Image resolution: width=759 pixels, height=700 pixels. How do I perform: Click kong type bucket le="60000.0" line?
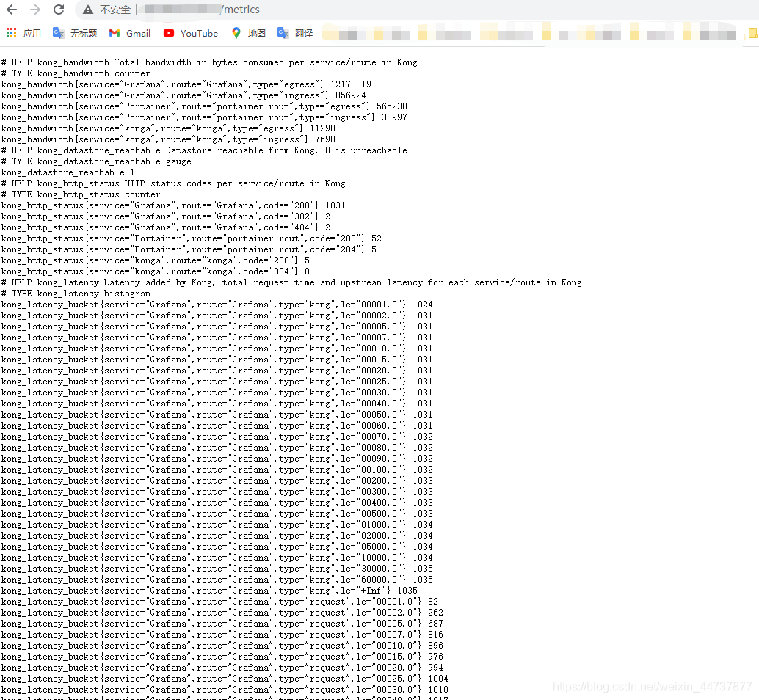[217, 580]
